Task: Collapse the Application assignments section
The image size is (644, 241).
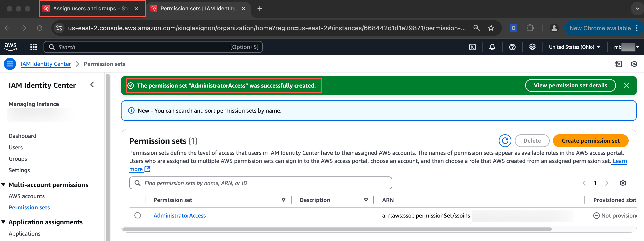Action: (x=4, y=222)
